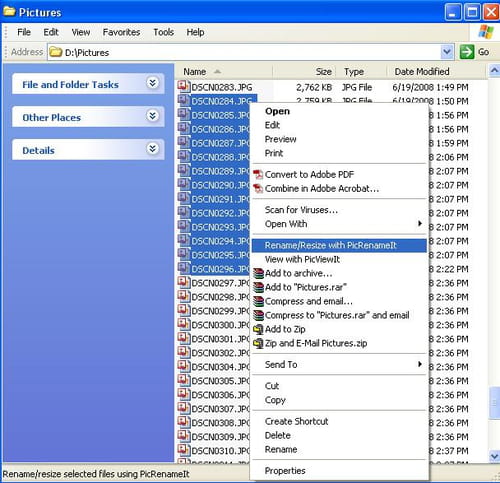Screen dimensions: 500x483
Task: Click the DSCN0283.JPG file icon
Action: coord(183,86)
